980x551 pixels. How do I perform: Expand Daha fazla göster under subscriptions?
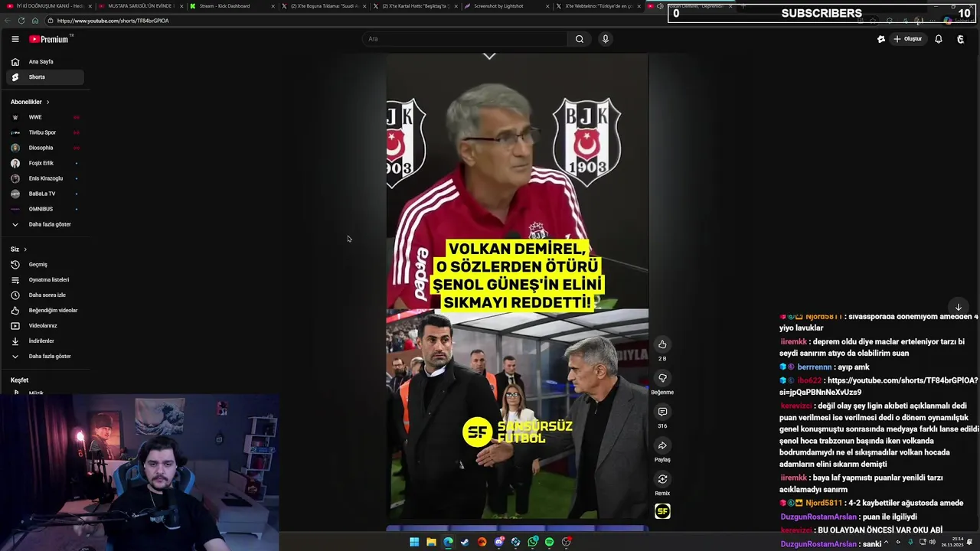tap(45, 224)
